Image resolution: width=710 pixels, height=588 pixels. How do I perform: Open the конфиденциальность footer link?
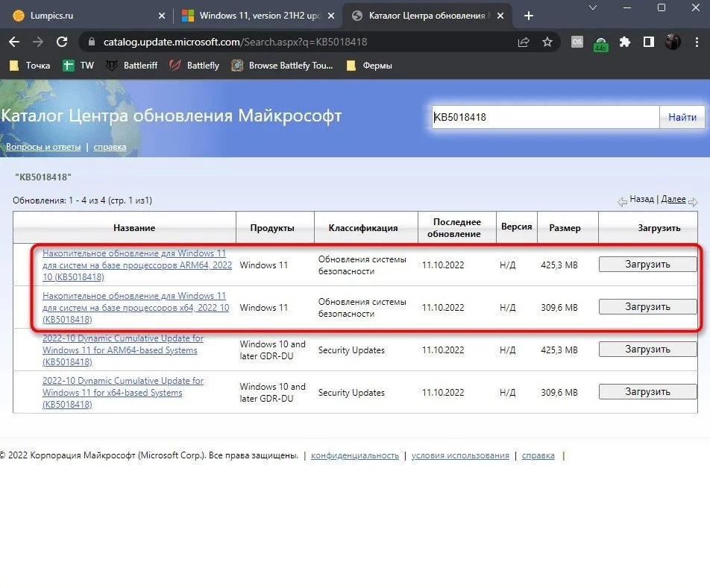click(355, 455)
